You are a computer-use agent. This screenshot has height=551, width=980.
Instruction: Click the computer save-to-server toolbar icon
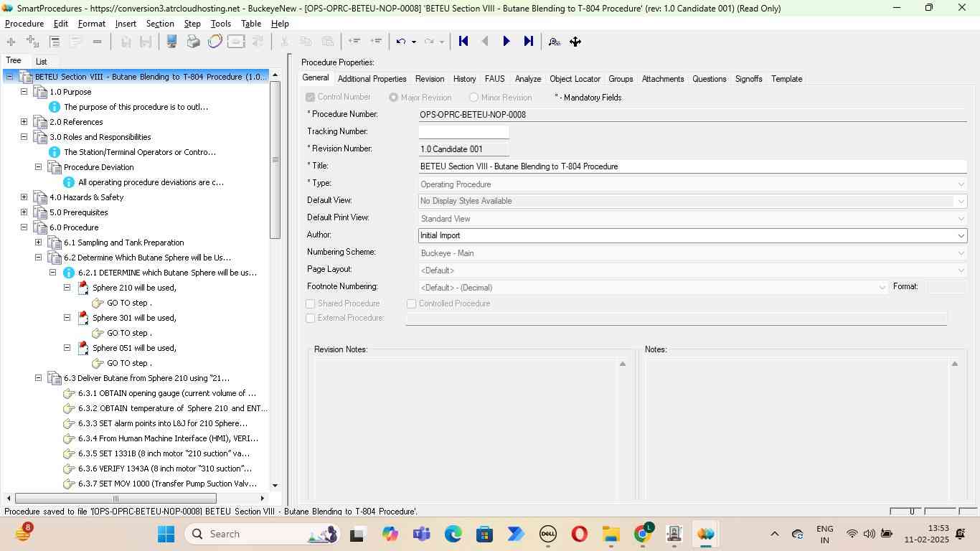click(x=171, y=42)
